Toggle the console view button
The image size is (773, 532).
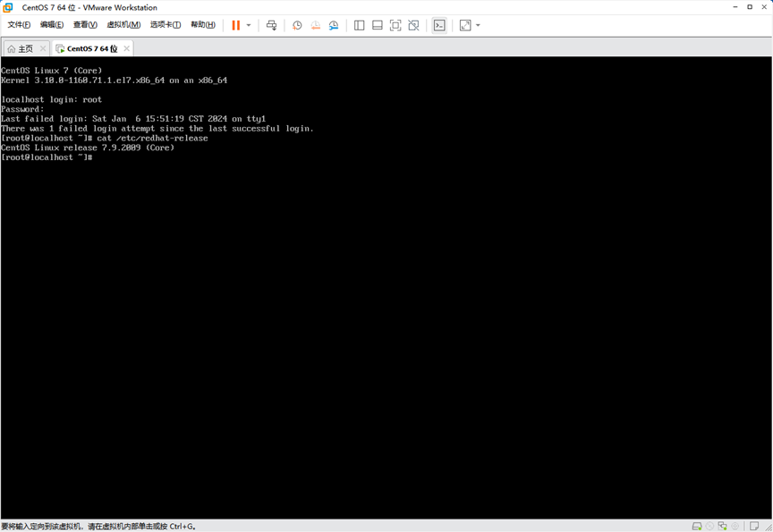tap(439, 25)
